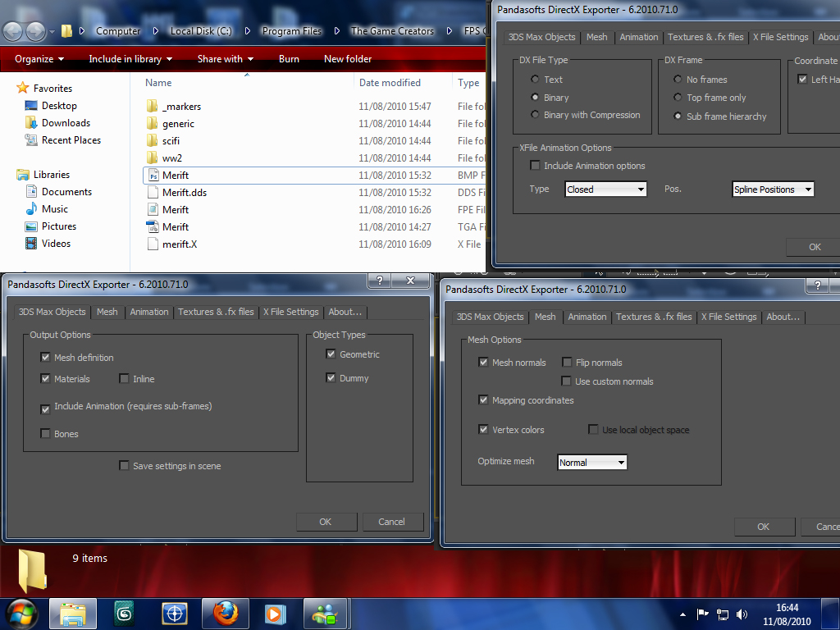Click the Action Center flag tray icon
Image resolution: width=840 pixels, height=630 pixels.
(x=702, y=614)
